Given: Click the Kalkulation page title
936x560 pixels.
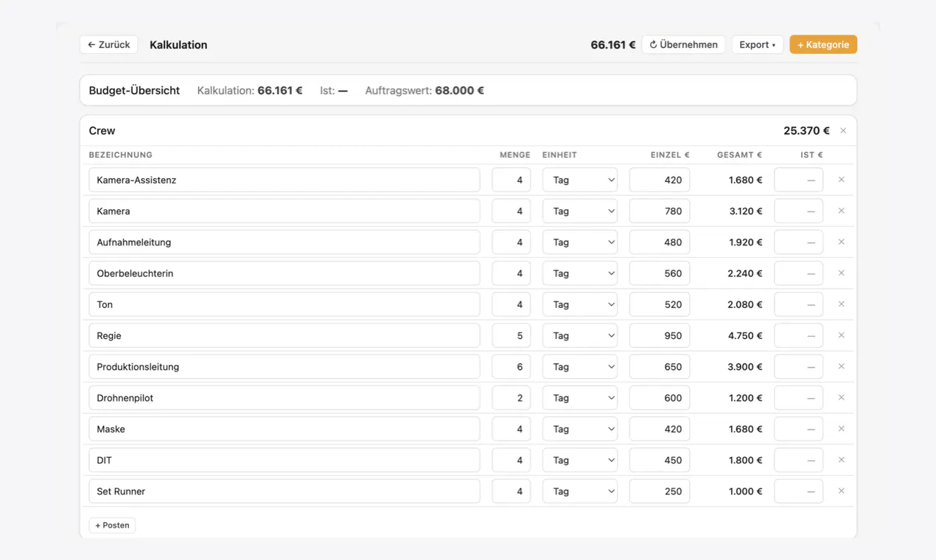Looking at the screenshot, I should tap(178, 45).
